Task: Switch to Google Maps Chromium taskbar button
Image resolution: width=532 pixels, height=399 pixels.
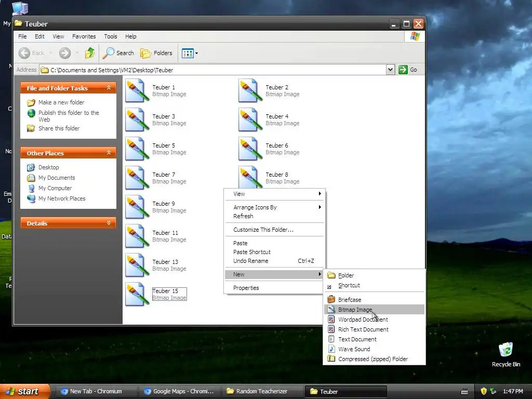Action: (180, 391)
